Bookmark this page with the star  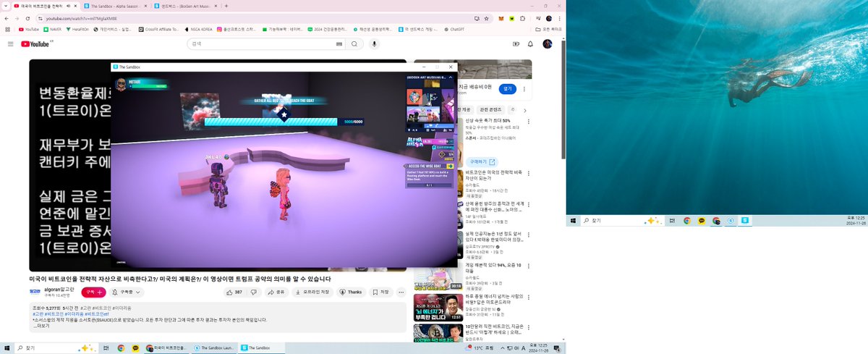[x=487, y=18]
